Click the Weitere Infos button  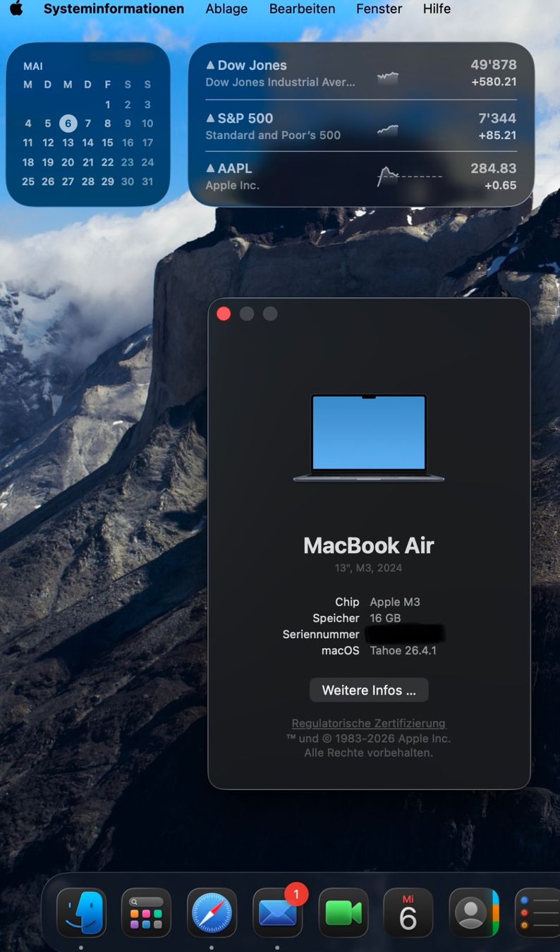click(x=369, y=690)
